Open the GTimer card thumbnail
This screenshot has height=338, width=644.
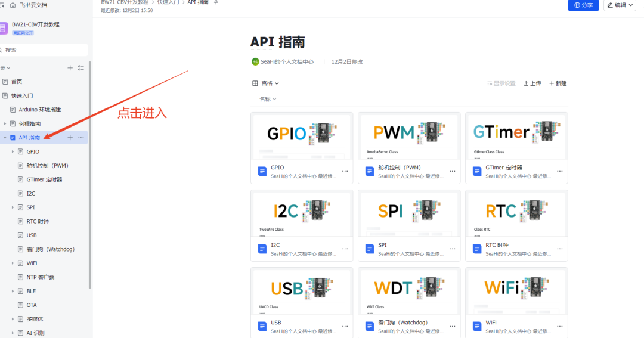coord(516,137)
